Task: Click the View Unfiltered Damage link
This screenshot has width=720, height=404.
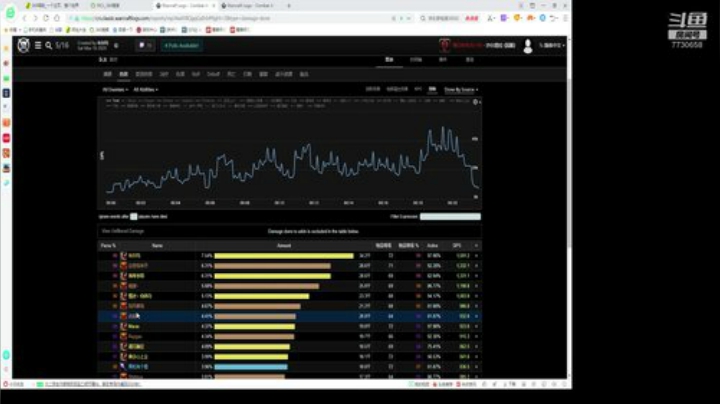Action: [x=123, y=231]
